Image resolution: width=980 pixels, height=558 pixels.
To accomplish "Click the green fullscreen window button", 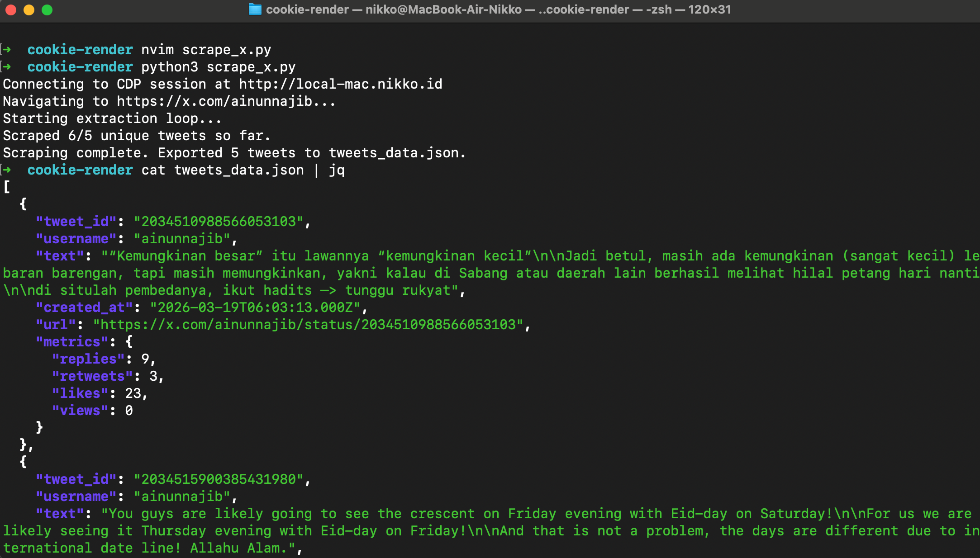I will 47,10.
